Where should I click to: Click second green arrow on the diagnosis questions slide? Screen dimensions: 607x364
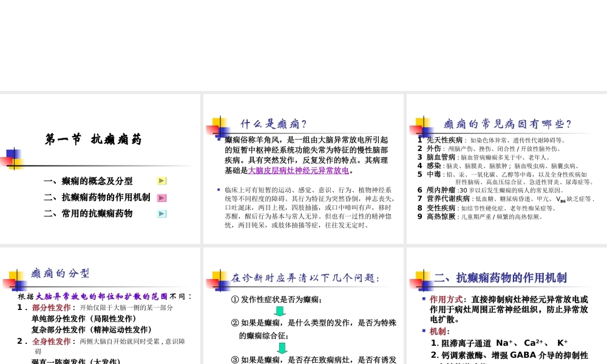coord(282,348)
